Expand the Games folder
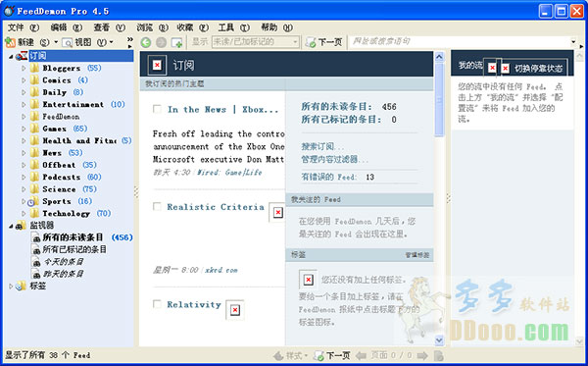Screen dimensions: 588x366 [24, 129]
